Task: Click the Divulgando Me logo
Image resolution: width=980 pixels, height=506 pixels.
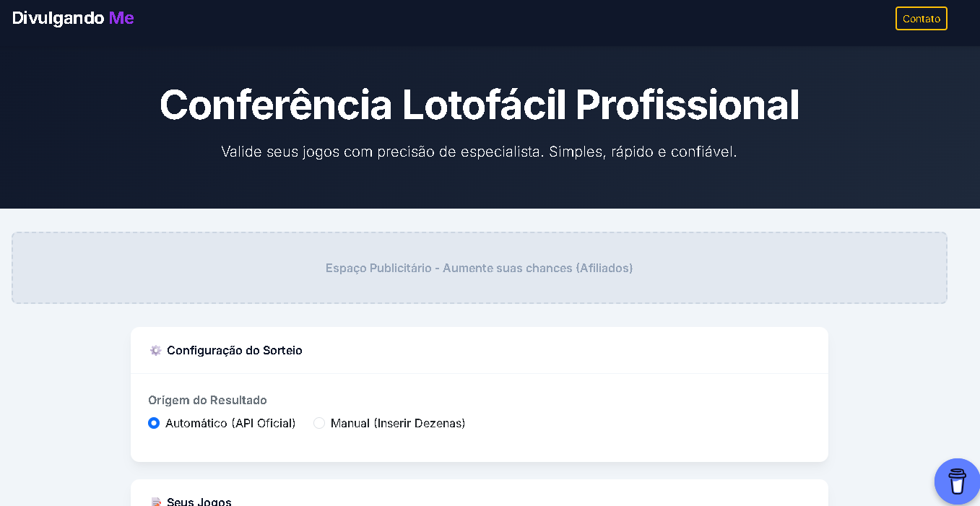Action: pyautogui.click(x=72, y=18)
